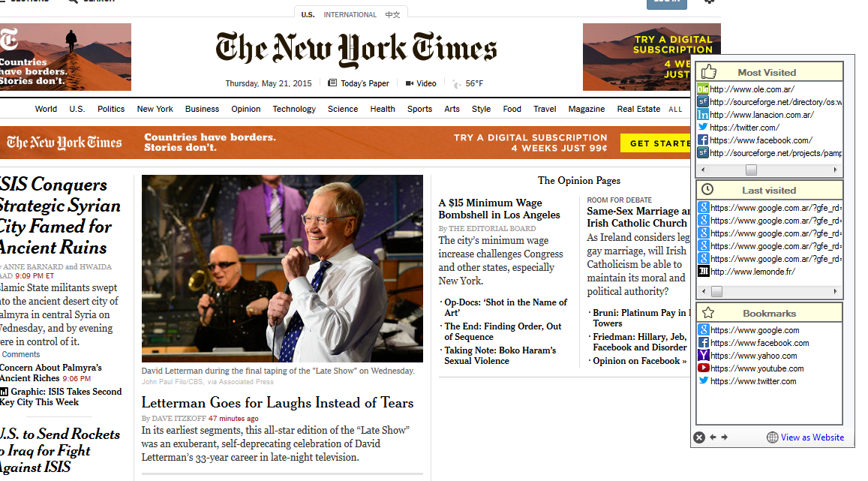Click Last visited scrollbar left arrow

(x=704, y=291)
